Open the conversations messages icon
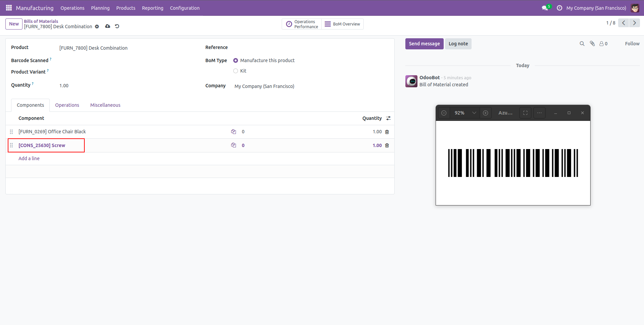The height and width of the screenshot is (325, 644). tap(545, 8)
